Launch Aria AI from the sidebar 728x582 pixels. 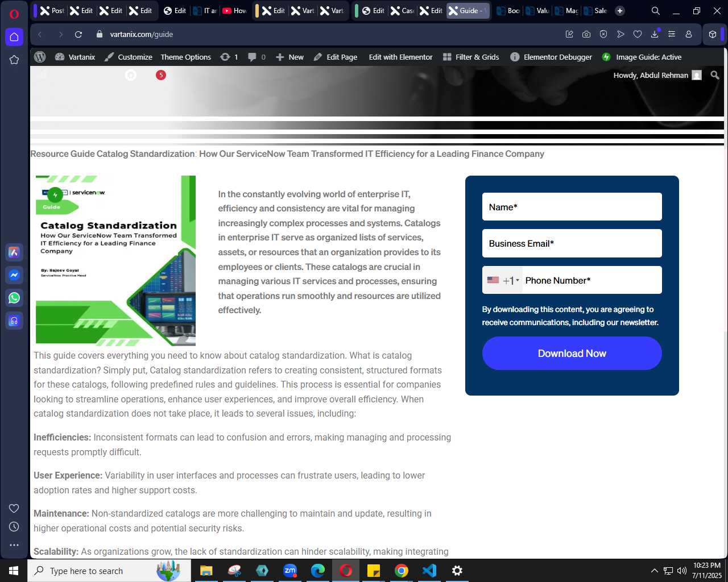14,252
